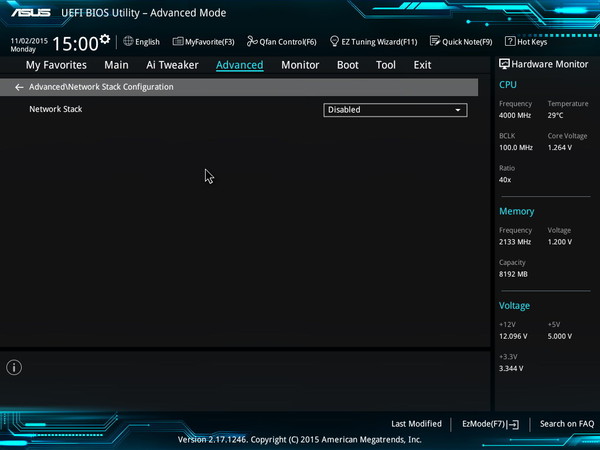Click the Hot Keys question mark icon
The image size is (600, 450).
tap(510, 41)
